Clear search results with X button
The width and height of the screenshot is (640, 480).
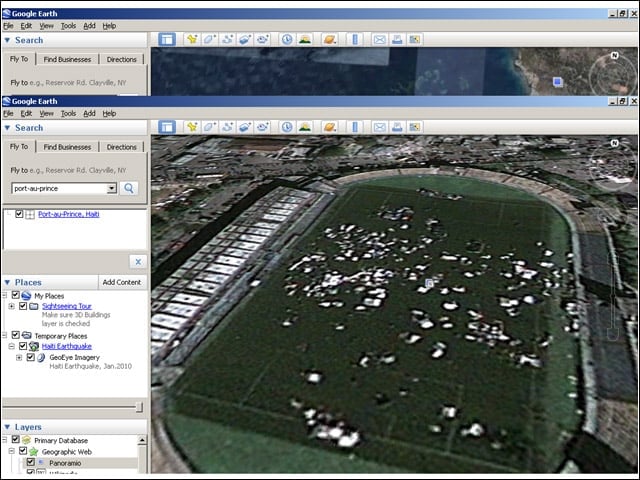pyautogui.click(x=138, y=262)
